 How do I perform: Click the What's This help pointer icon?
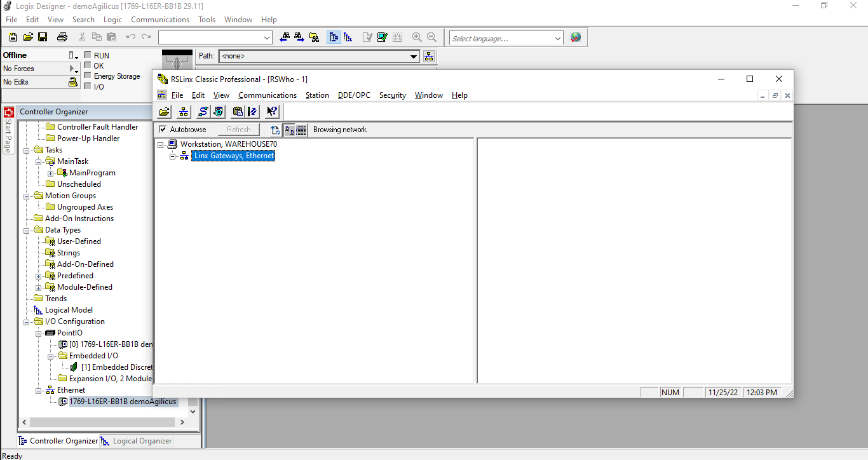click(272, 112)
